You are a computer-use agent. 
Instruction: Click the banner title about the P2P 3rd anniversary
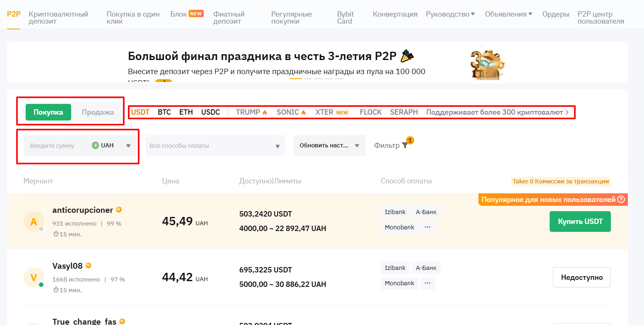coord(262,56)
